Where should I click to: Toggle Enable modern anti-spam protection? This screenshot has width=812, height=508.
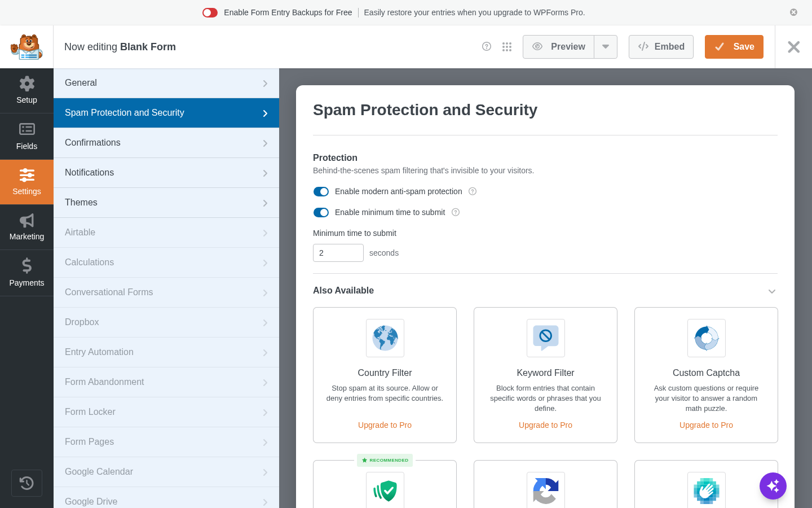[321, 191]
